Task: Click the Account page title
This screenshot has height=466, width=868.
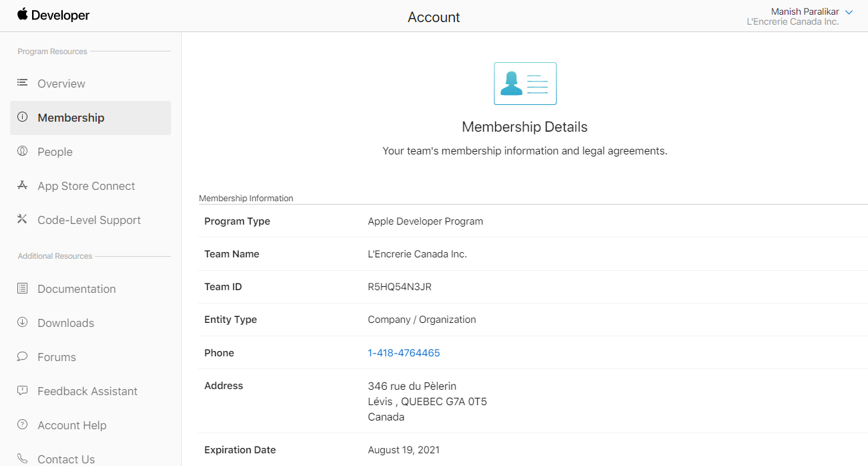Action: pyautogui.click(x=434, y=17)
